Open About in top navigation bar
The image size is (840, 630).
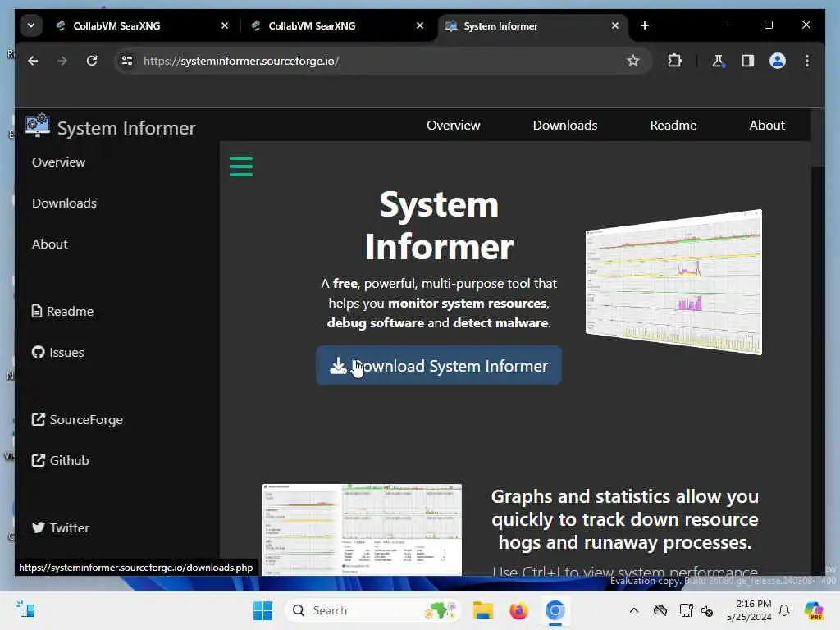[x=767, y=126]
